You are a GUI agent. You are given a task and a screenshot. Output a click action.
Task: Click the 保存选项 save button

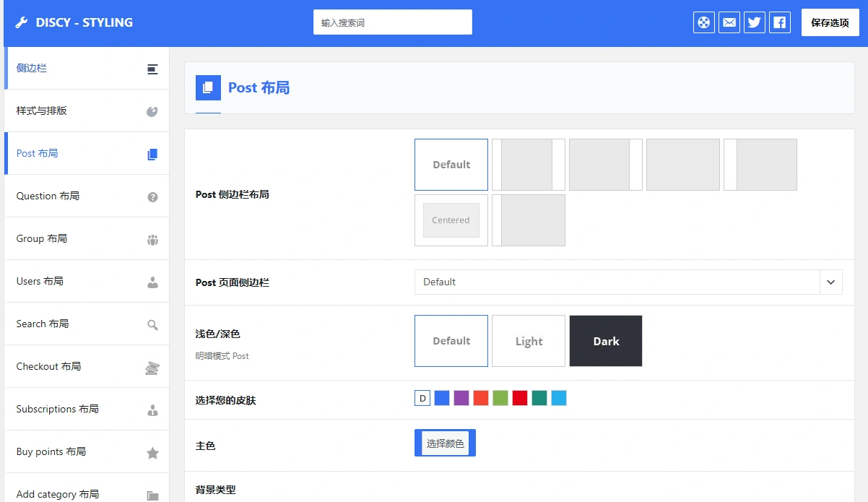click(830, 22)
